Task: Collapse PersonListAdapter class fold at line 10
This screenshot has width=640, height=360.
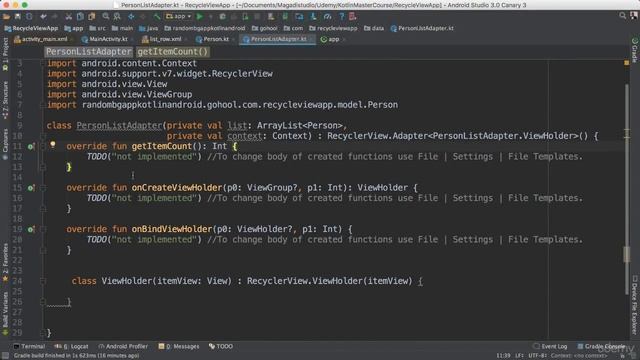Action: (43, 136)
